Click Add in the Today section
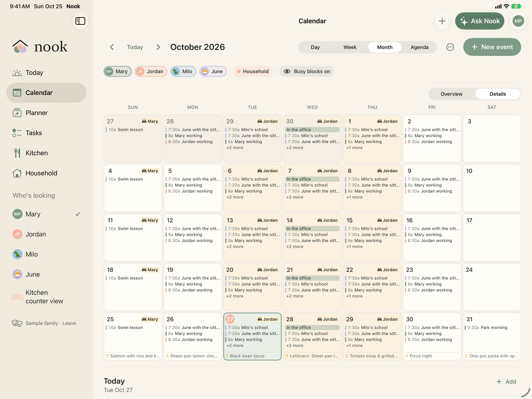 506,382
